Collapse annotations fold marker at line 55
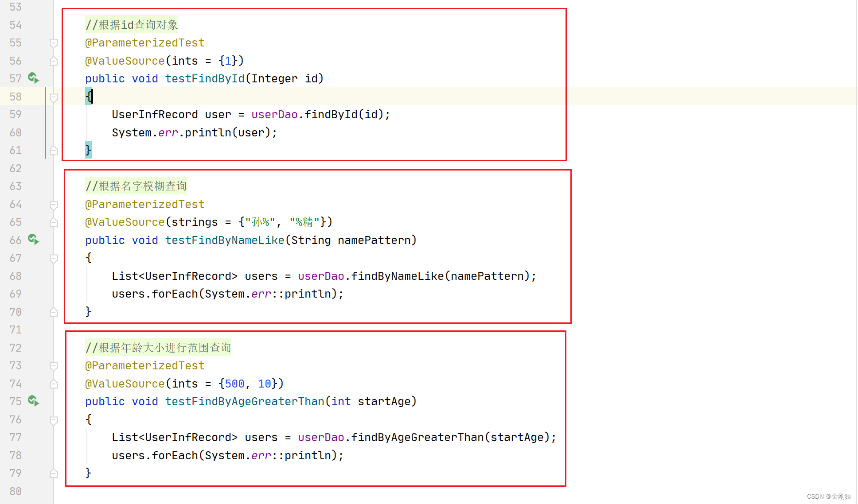 54,43
